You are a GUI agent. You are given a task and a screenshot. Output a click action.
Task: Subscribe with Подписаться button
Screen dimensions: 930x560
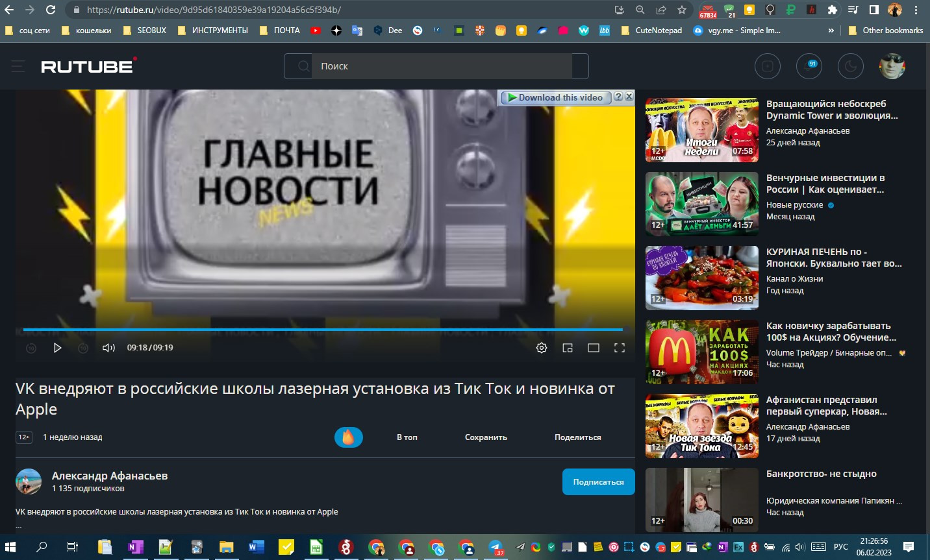click(599, 482)
